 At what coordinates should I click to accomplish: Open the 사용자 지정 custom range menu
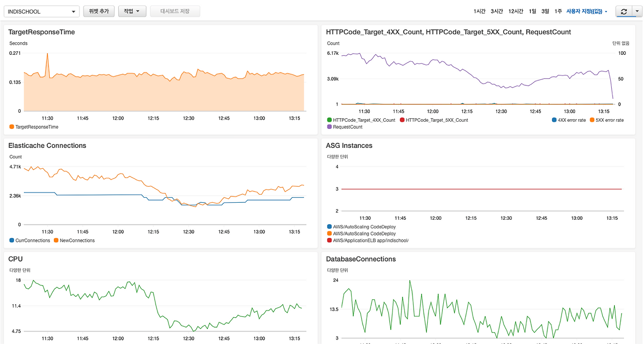(587, 12)
